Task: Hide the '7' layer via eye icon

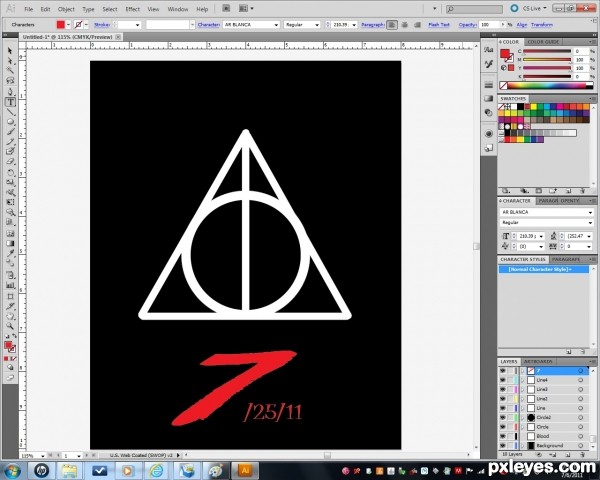Action: coord(502,371)
